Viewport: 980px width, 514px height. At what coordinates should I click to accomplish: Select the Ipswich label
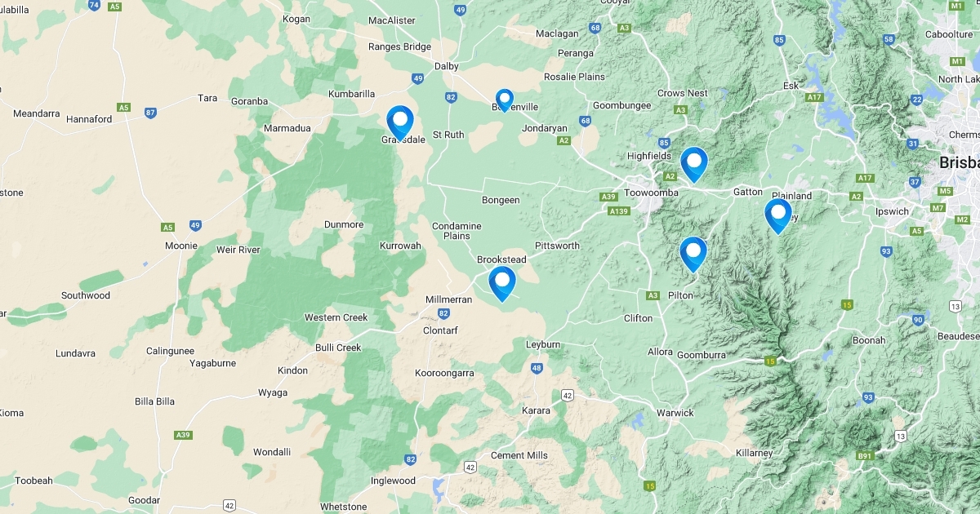click(x=892, y=211)
